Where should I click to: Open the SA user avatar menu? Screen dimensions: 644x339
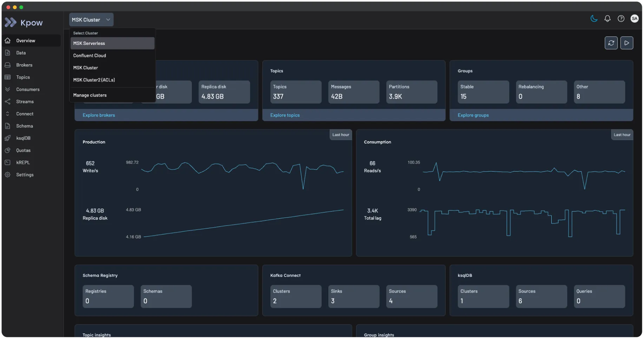coord(635,19)
